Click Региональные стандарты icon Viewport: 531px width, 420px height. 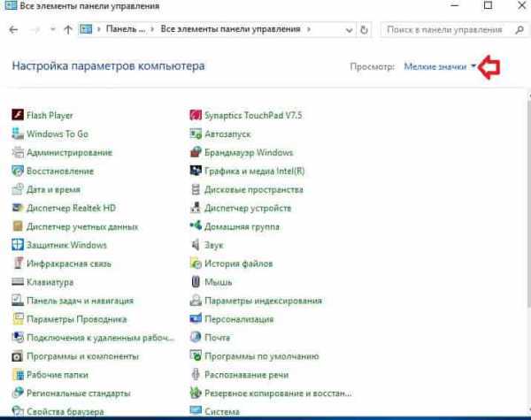(18, 393)
